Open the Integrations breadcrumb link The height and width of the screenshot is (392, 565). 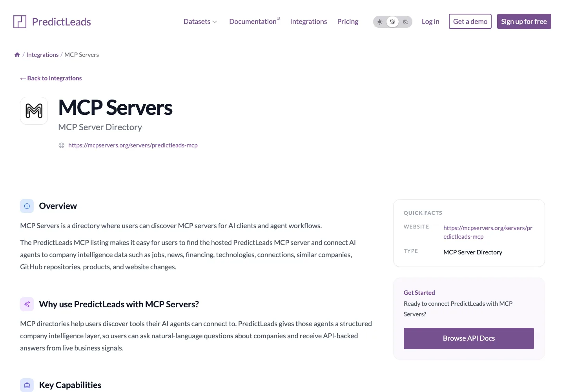[42, 55]
